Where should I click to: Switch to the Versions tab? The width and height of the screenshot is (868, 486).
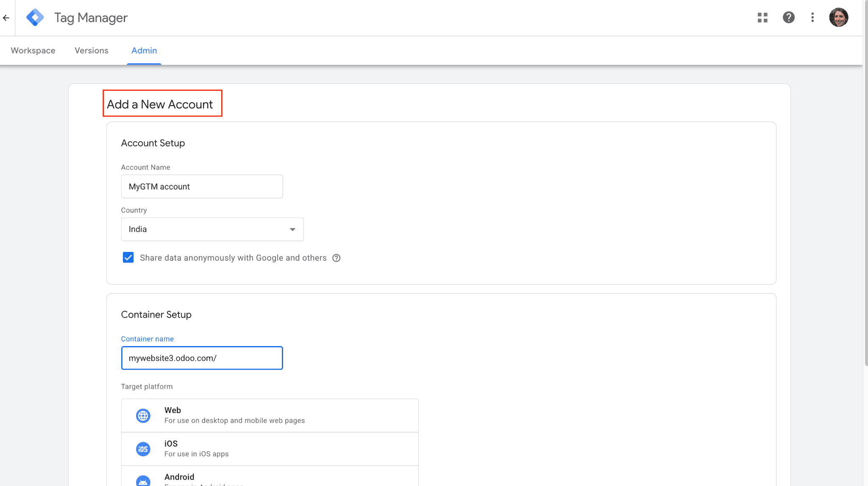pyautogui.click(x=92, y=50)
